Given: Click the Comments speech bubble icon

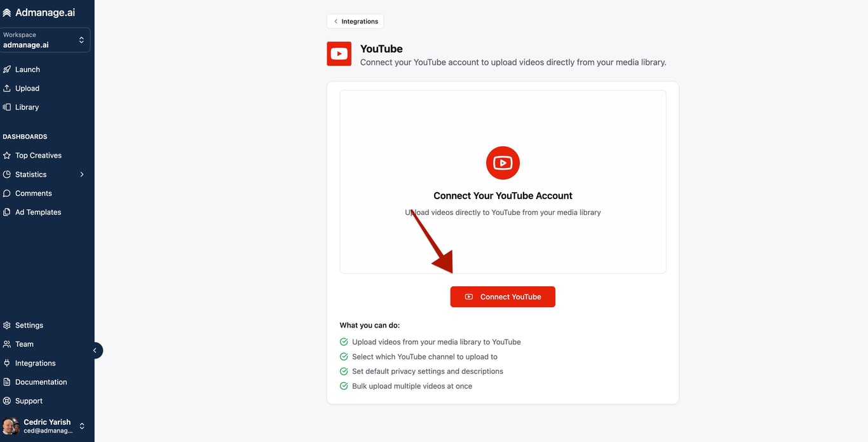Looking at the screenshot, I should (7, 193).
